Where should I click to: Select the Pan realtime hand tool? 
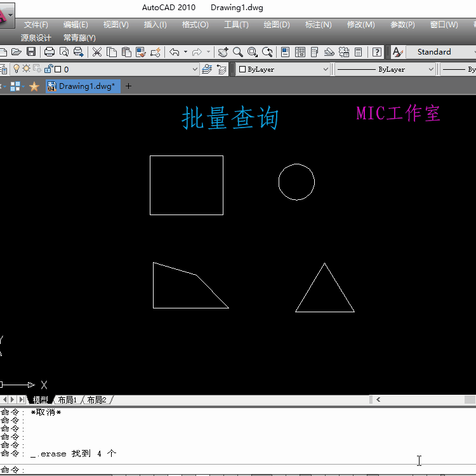point(223,52)
